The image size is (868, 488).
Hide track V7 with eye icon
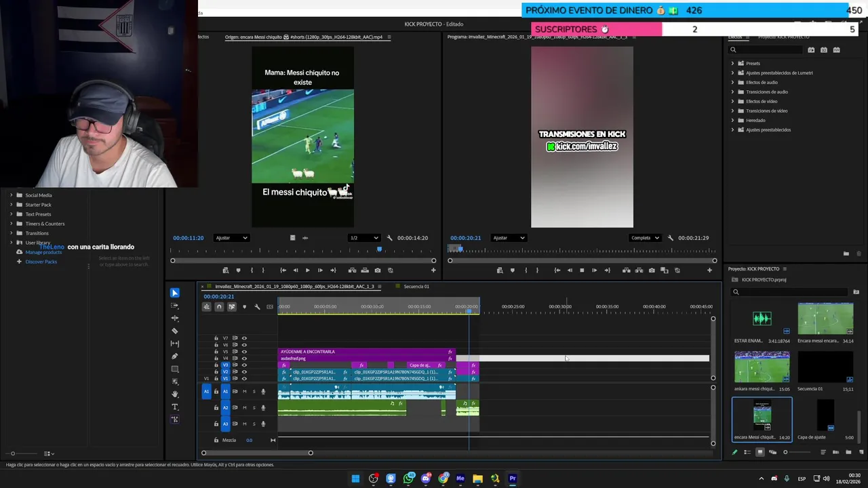click(244, 338)
